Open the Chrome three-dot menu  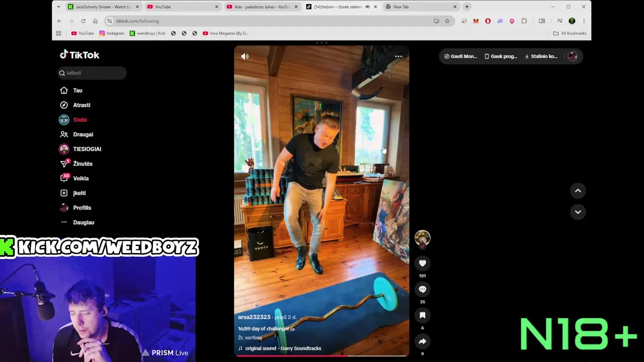pos(584,21)
